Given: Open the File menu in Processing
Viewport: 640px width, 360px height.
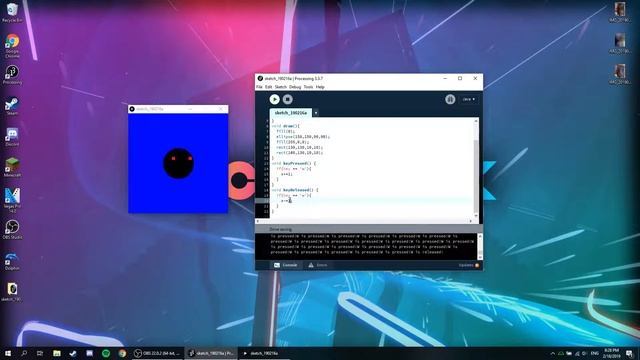Looking at the screenshot, I should tap(259, 87).
